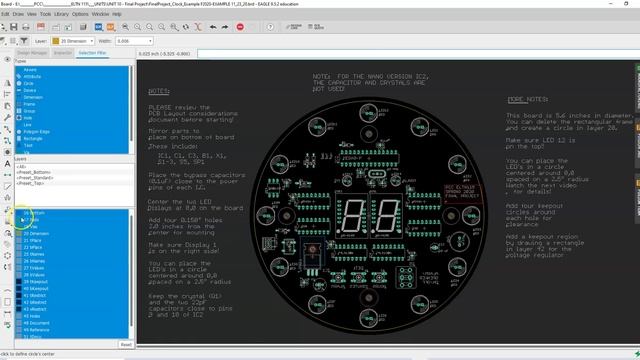Viewport: 640px width, 360px height.
Task: Click the Help question mark icon
Action: pos(270,27)
